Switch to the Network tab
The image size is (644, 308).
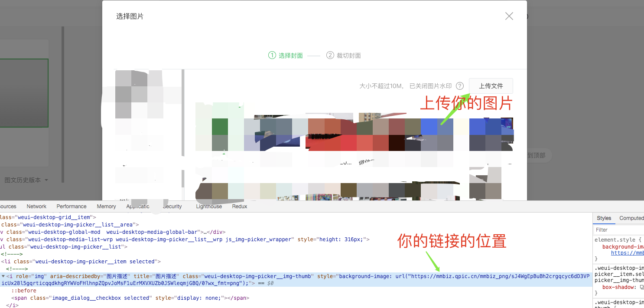(x=36, y=206)
